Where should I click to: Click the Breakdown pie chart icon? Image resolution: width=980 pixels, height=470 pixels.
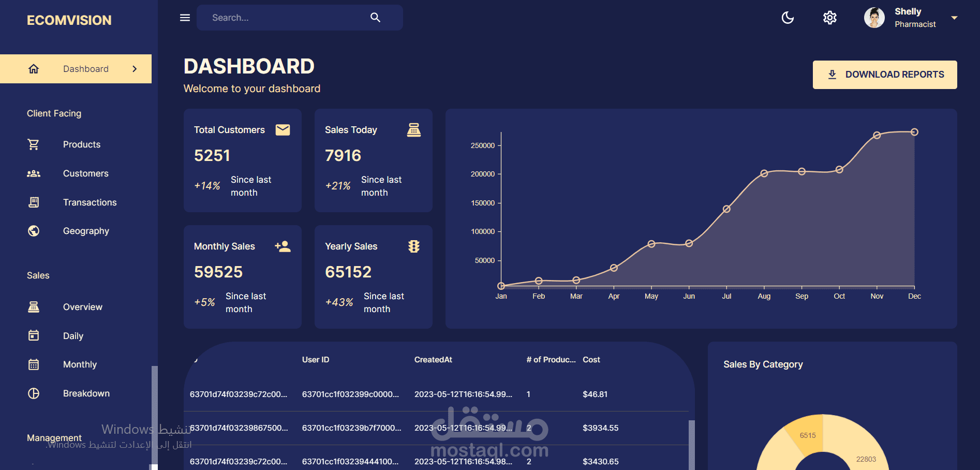click(x=34, y=393)
